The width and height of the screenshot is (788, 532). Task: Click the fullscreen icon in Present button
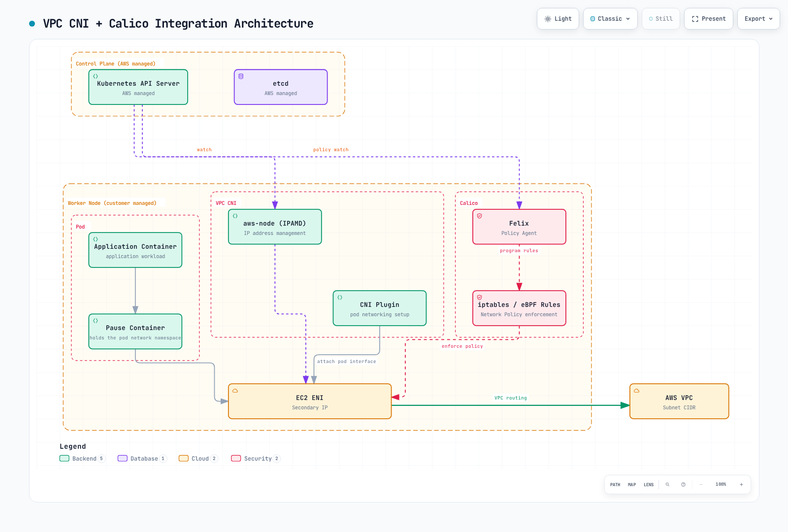pos(695,19)
